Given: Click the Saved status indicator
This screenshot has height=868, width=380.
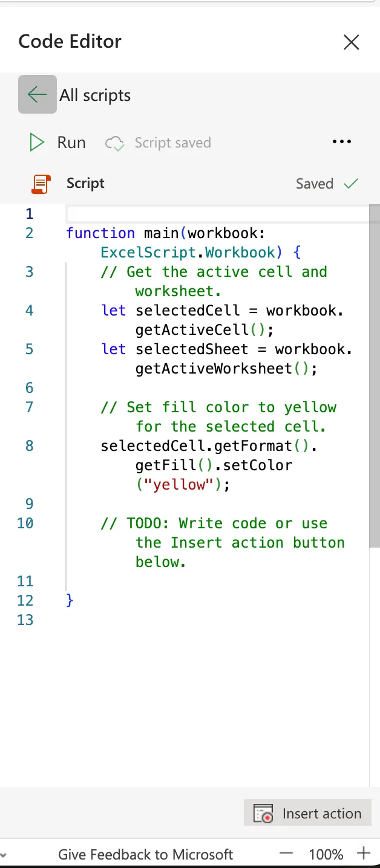Looking at the screenshot, I should (x=315, y=184).
